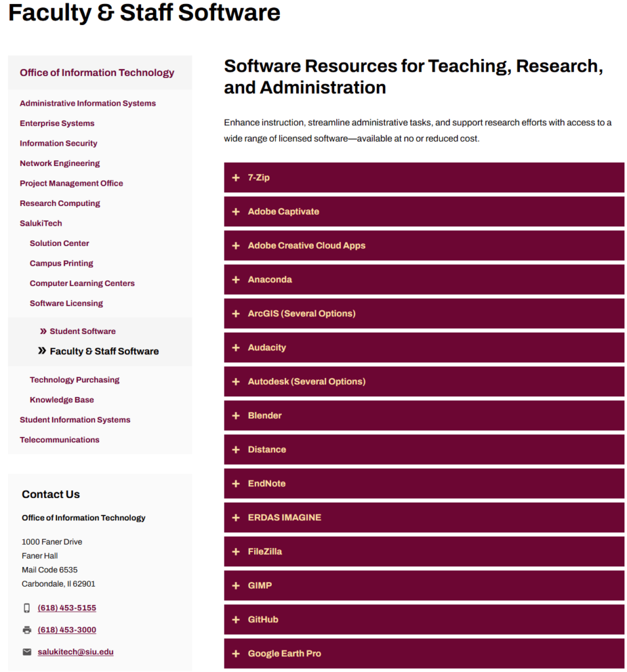Click the printer fax icon in Contact Us
627x672 pixels.
(27, 630)
